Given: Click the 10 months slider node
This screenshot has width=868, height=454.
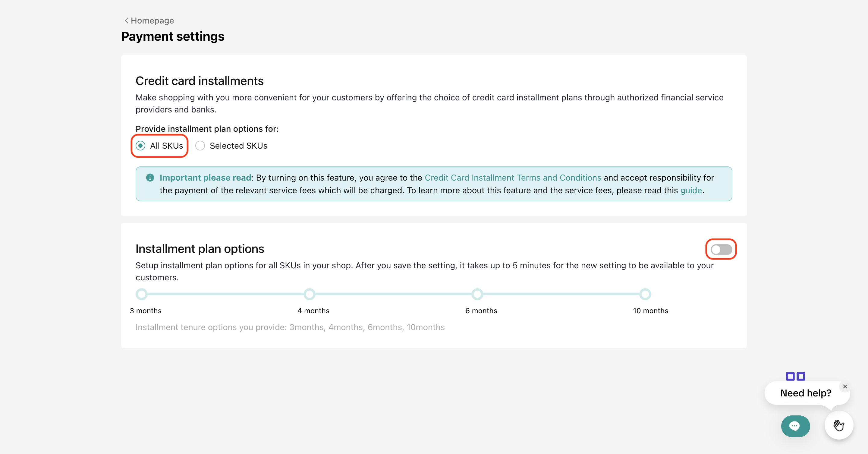Looking at the screenshot, I should tap(645, 294).
